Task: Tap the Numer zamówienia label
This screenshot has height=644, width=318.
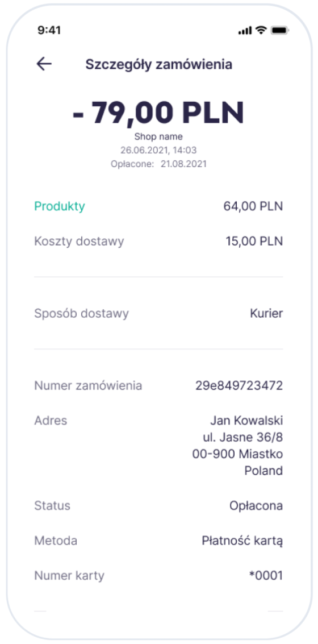Action: tap(88, 385)
